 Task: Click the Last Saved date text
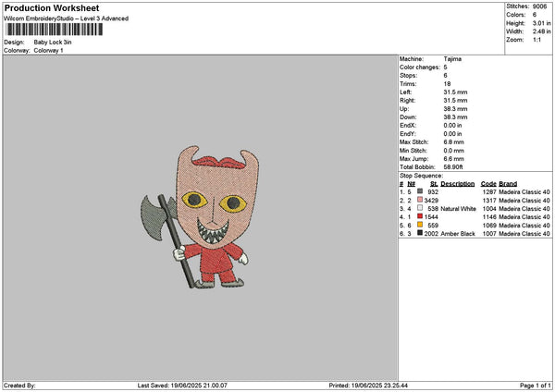[182, 386]
